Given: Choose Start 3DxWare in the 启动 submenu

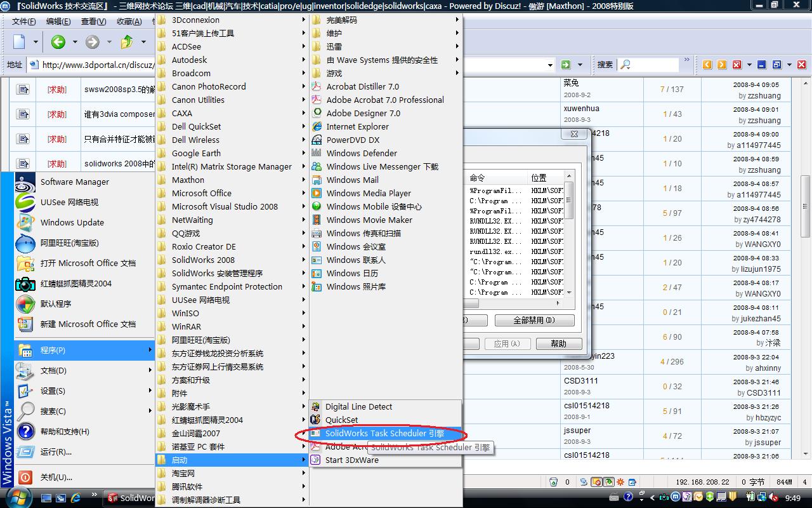Looking at the screenshot, I should point(386,460).
